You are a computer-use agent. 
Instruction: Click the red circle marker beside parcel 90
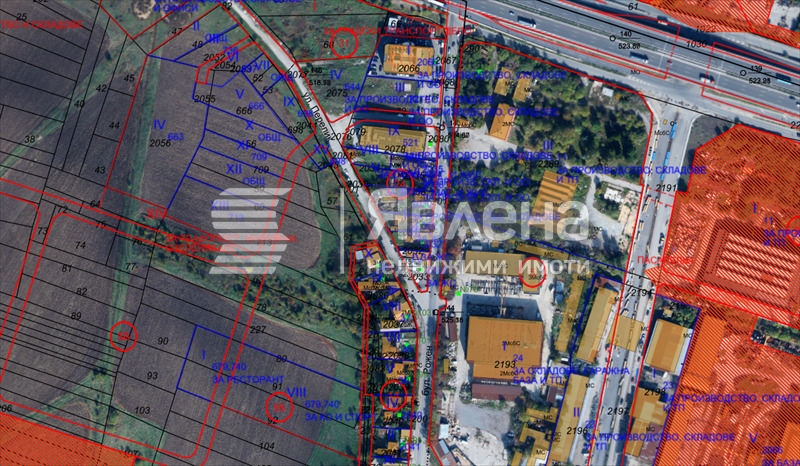click(123, 336)
